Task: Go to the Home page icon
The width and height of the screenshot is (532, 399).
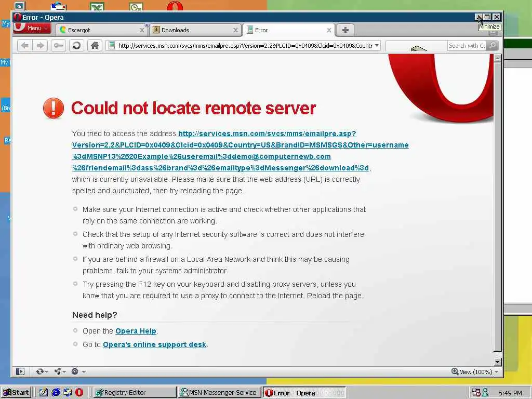Action: click(x=95, y=46)
